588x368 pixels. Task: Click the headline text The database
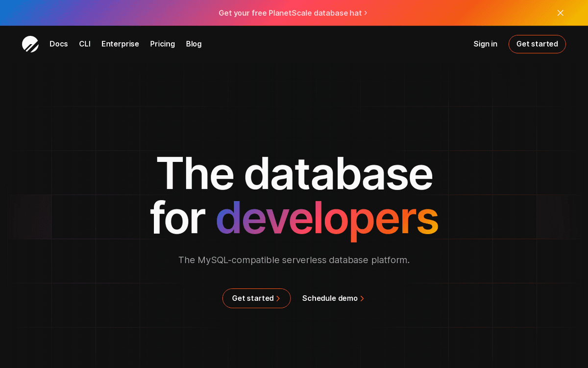point(294,173)
